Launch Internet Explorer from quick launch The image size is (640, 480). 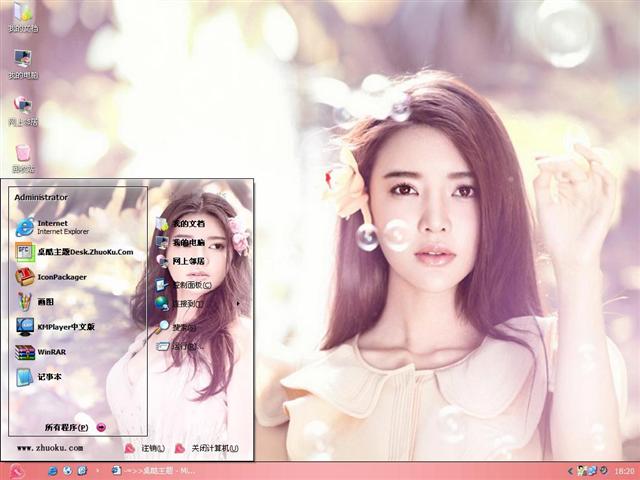52,471
